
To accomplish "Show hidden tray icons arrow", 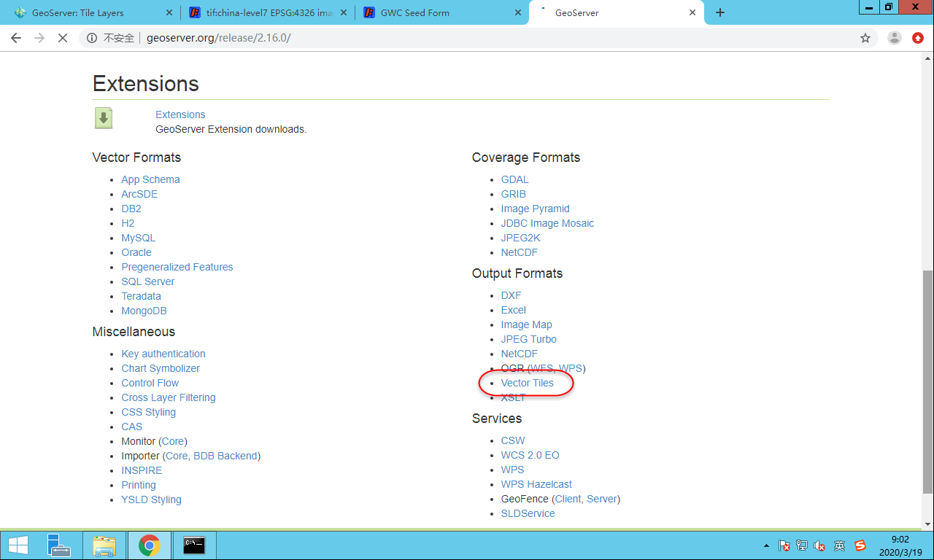I will pos(766,545).
